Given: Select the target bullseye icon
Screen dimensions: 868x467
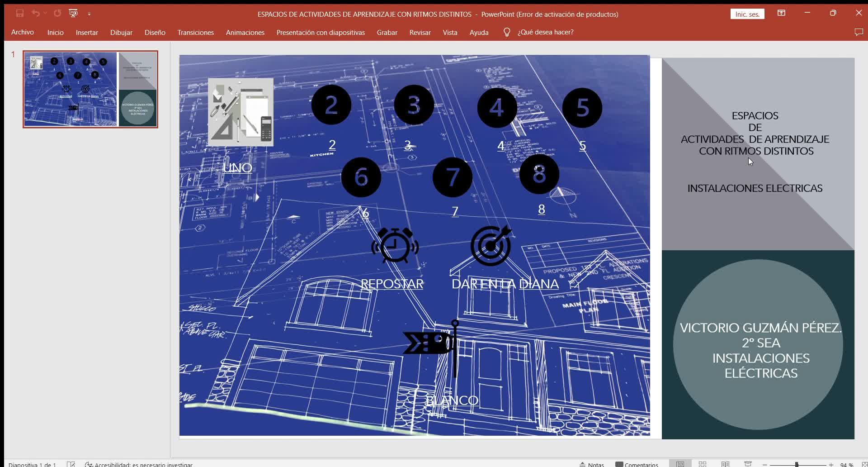Looking at the screenshot, I should pyautogui.click(x=491, y=245).
